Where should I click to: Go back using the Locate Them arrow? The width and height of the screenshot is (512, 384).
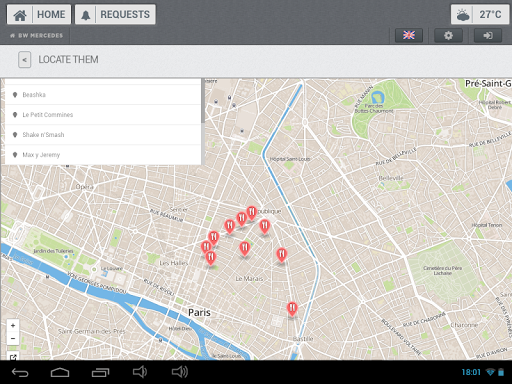[x=25, y=60]
